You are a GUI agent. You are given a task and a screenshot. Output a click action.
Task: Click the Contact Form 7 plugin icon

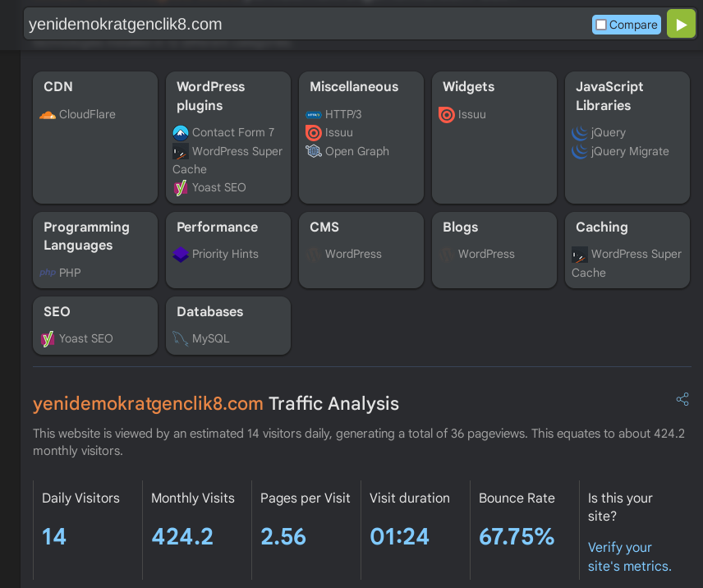(180, 133)
